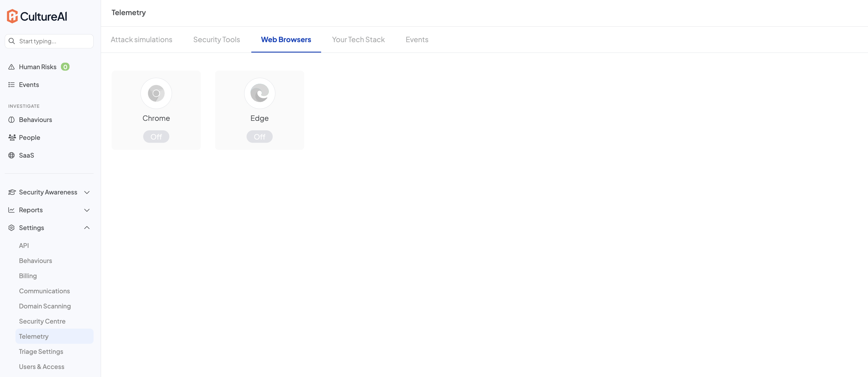Image resolution: width=868 pixels, height=377 pixels.
Task: Open the Security Awareness menu
Action: pyautogui.click(x=48, y=192)
